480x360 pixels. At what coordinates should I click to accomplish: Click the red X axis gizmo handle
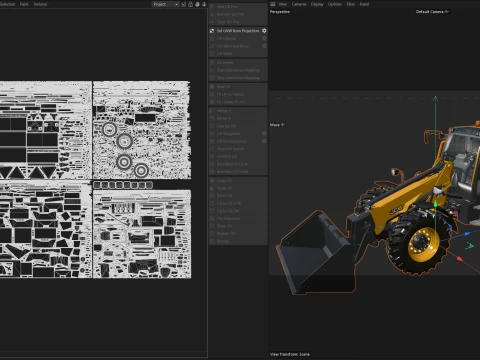[459, 258]
